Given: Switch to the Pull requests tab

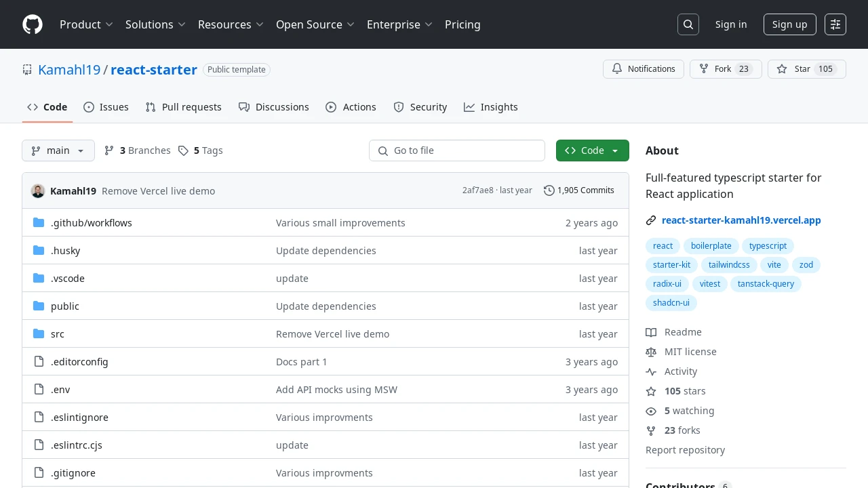Looking at the screenshot, I should pos(184,107).
